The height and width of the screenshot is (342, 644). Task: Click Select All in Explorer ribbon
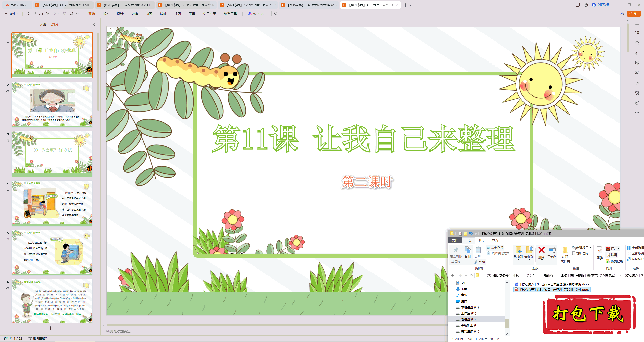pyautogui.click(x=636, y=248)
